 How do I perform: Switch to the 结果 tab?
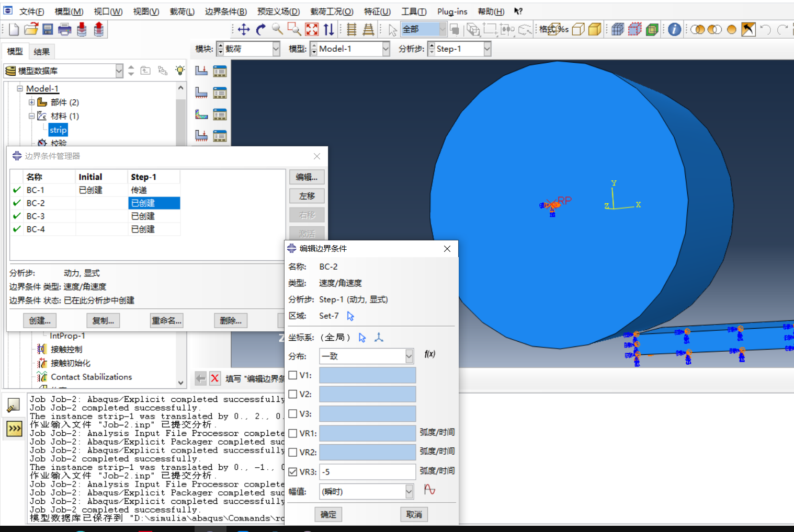click(41, 52)
